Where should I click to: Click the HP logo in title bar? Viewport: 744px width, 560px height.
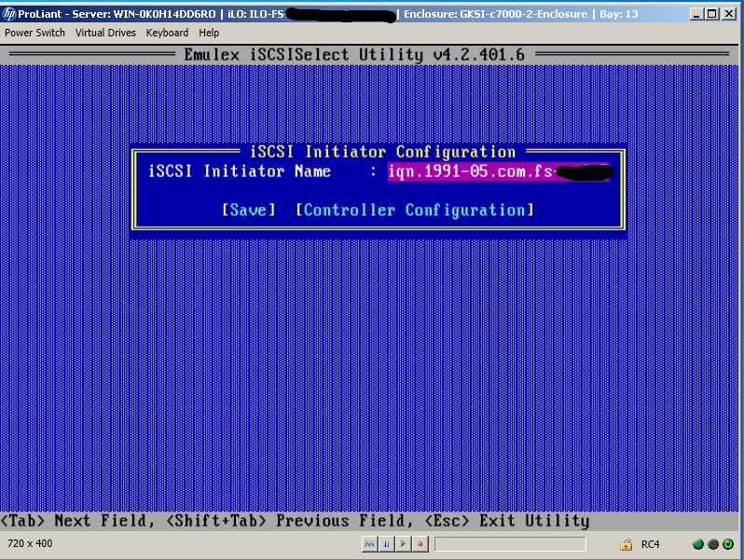click(9, 14)
